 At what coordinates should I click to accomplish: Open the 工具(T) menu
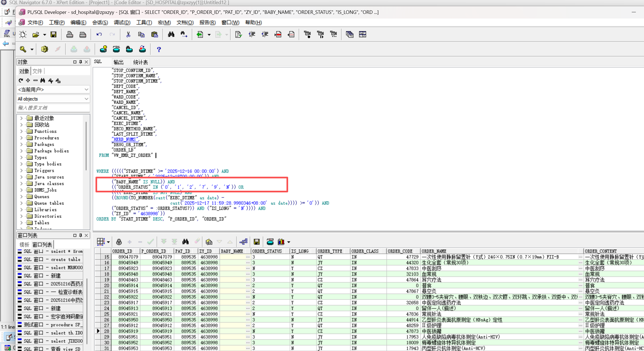tap(144, 22)
